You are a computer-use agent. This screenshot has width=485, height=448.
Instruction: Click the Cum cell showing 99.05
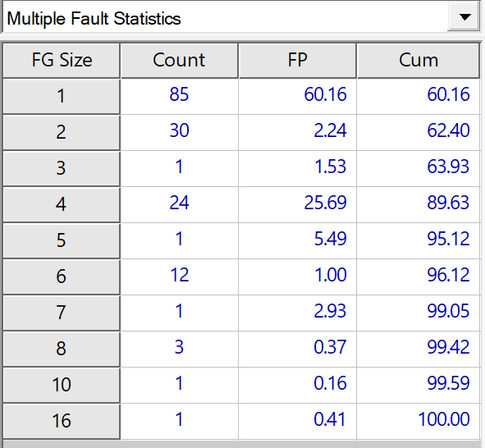tap(419, 313)
